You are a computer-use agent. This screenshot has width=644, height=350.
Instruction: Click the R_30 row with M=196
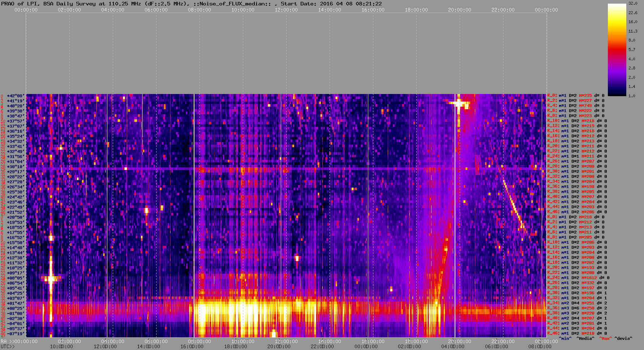pos(577,293)
